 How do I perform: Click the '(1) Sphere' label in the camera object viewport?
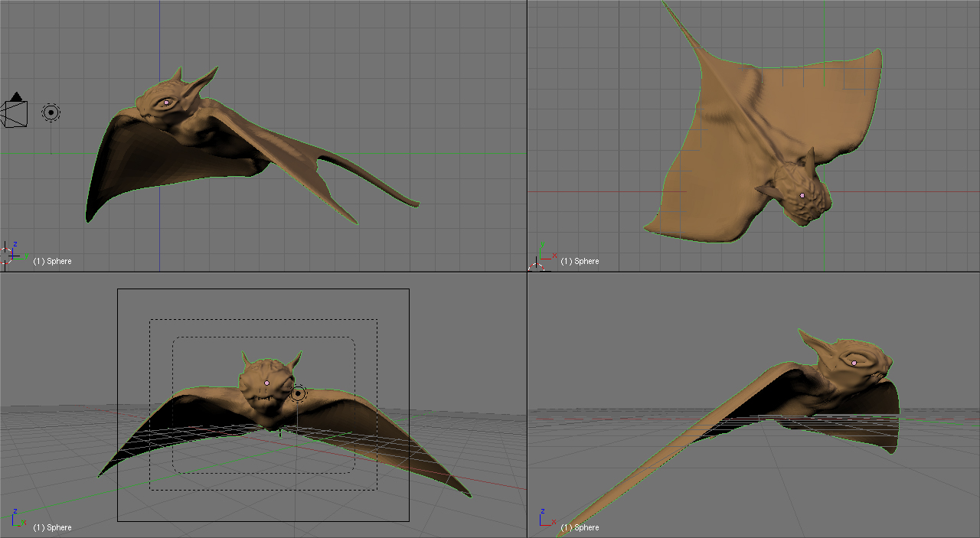pos(52,261)
